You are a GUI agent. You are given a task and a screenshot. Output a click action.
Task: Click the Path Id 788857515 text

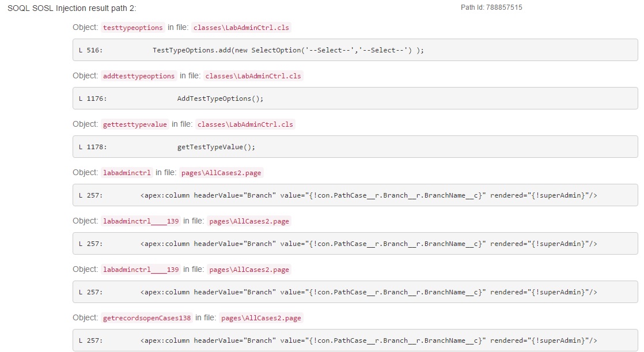click(491, 7)
